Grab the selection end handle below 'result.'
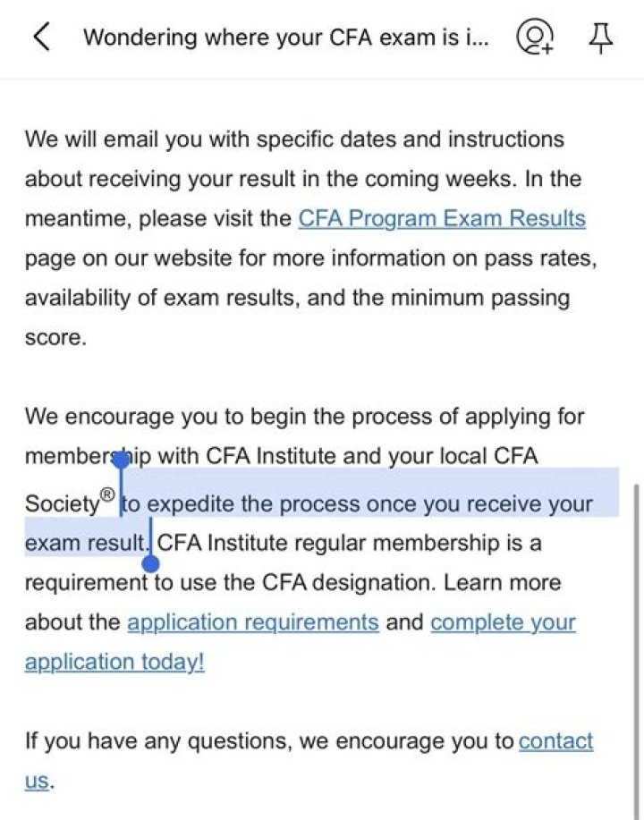Screen dimensions: 644x820 (x=150, y=563)
